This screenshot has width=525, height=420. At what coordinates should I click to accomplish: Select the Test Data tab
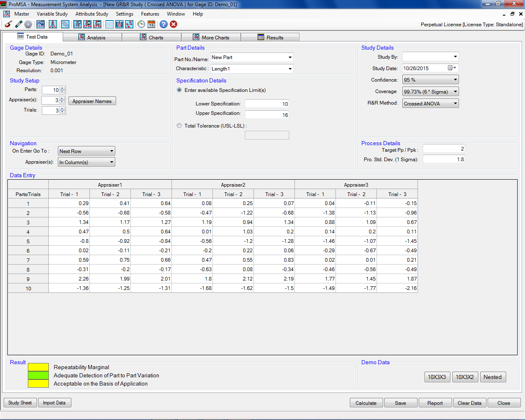(x=32, y=37)
